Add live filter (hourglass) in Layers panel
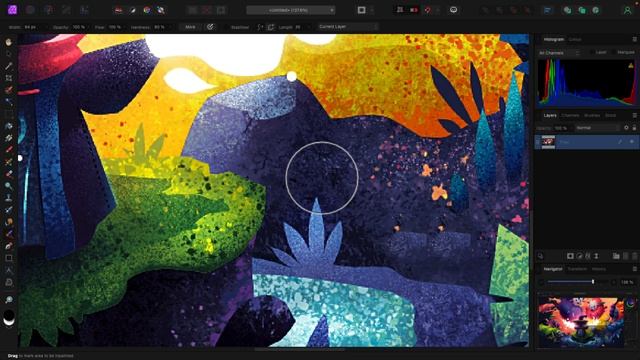 point(596,256)
